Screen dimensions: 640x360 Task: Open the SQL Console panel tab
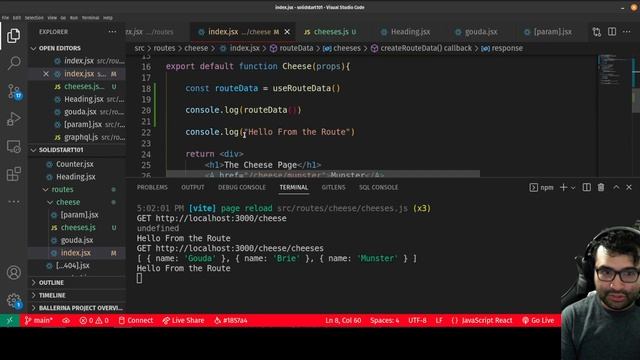pyautogui.click(x=378, y=187)
